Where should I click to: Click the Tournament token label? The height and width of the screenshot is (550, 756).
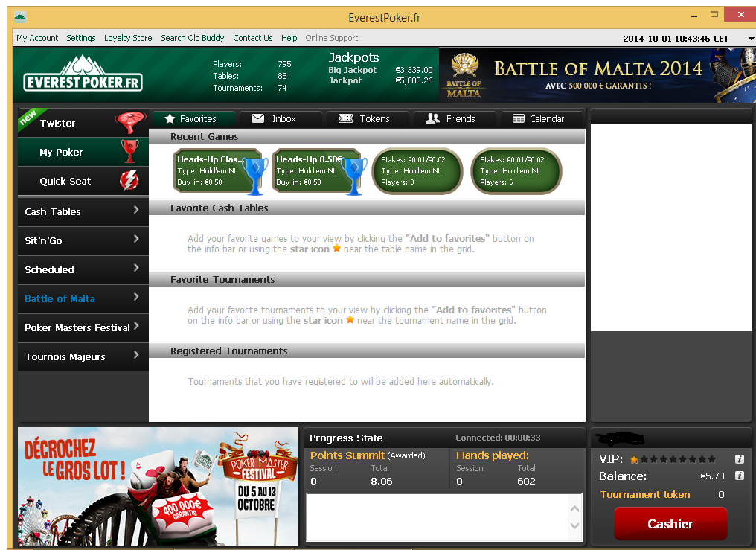coord(644,495)
